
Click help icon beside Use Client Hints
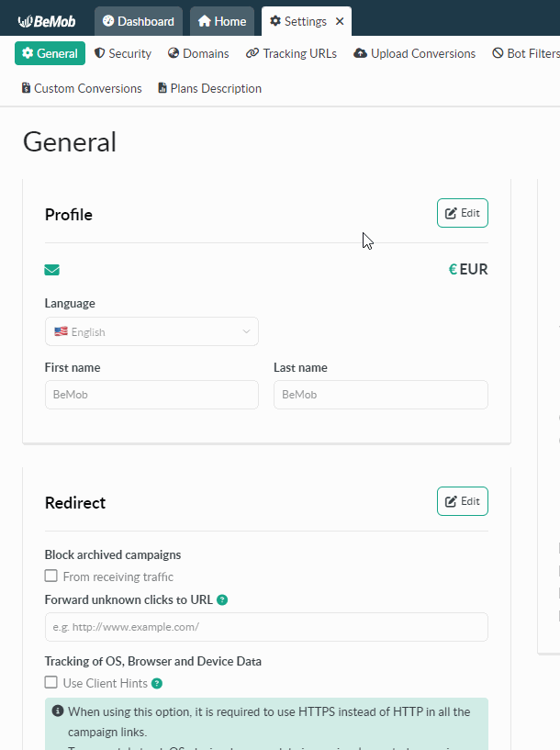pos(157,684)
